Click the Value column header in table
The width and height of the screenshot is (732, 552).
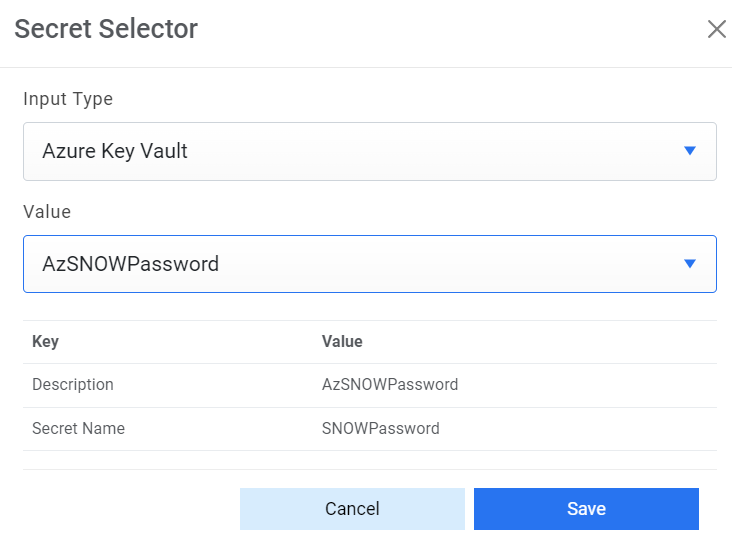[342, 341]
